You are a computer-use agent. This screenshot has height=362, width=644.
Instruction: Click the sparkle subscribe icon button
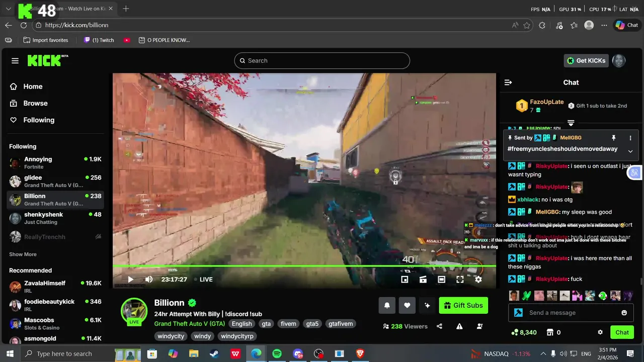click(x=427, y=305)
